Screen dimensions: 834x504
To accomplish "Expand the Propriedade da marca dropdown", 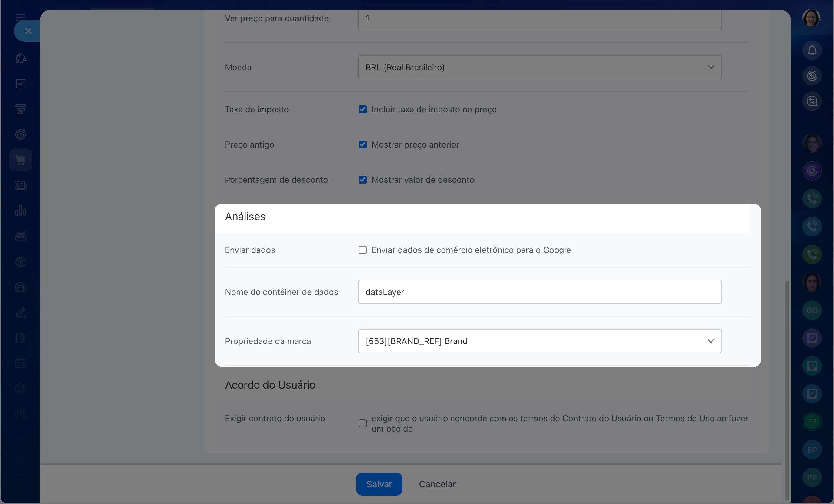I will click(539, 341).
